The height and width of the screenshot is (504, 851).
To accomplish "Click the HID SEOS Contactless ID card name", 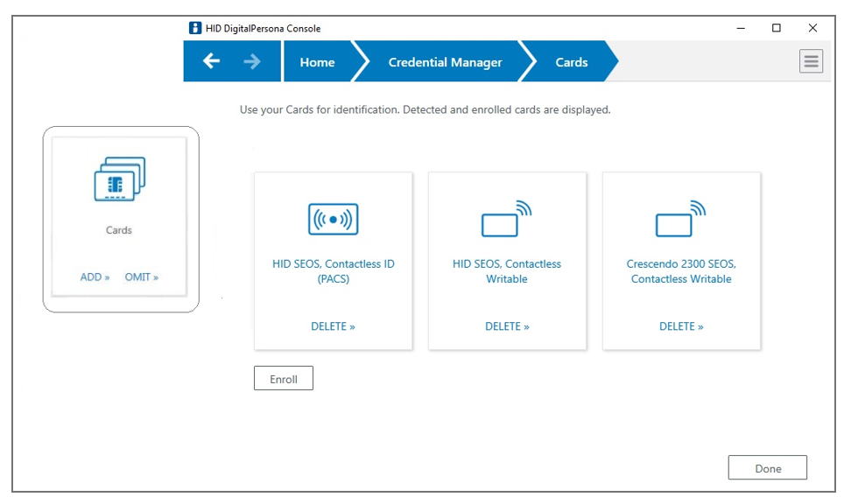I will [x=333, y=271].
